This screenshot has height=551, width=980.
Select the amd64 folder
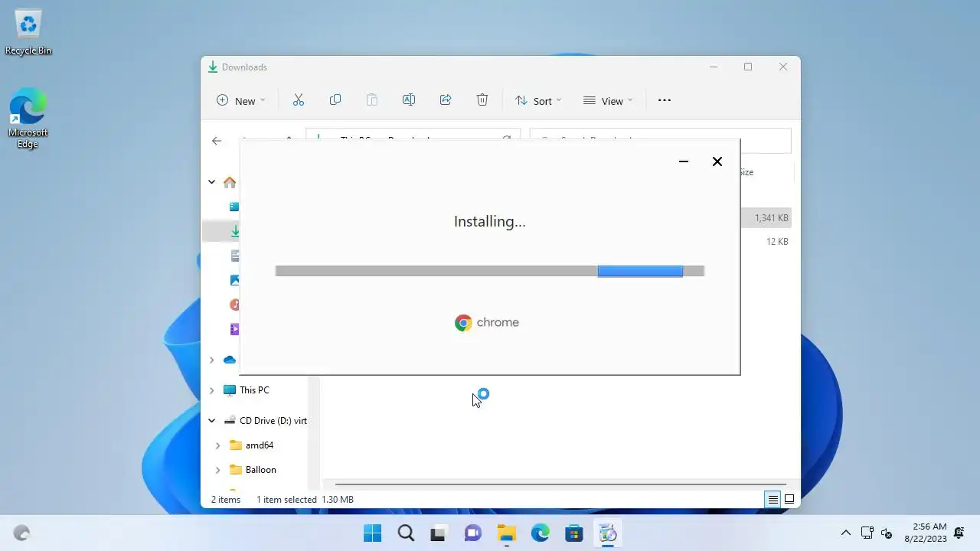coord(252,445)
